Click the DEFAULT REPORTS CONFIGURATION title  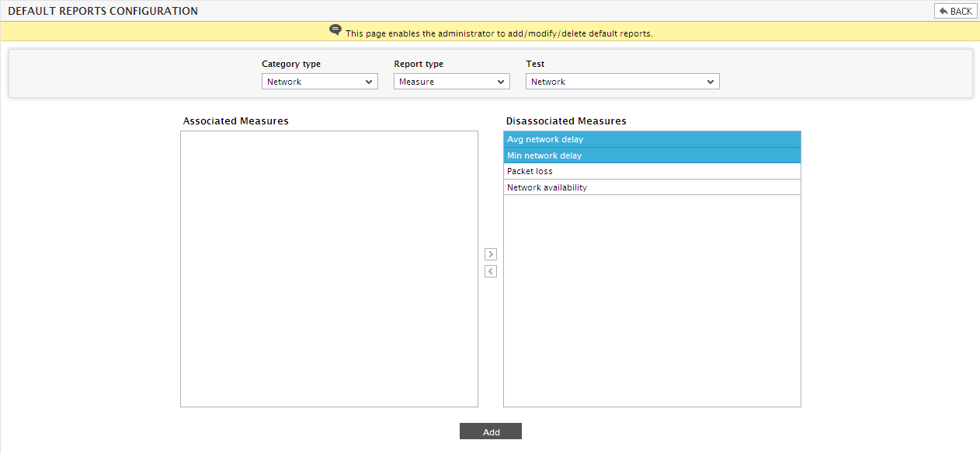click(103, 11)
